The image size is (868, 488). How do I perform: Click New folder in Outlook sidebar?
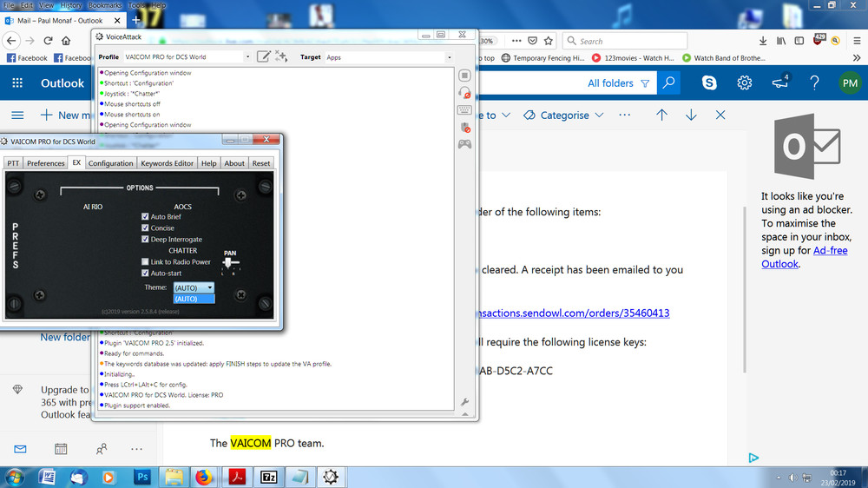pos(65,337)
